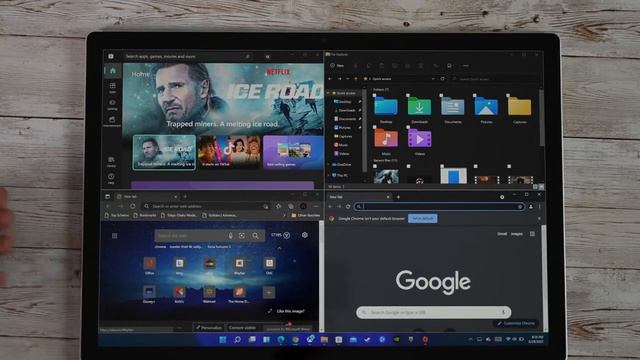Open File Explorer See more (...) menu
Viewport: 640px width, 360px height.
coord(465,66)
